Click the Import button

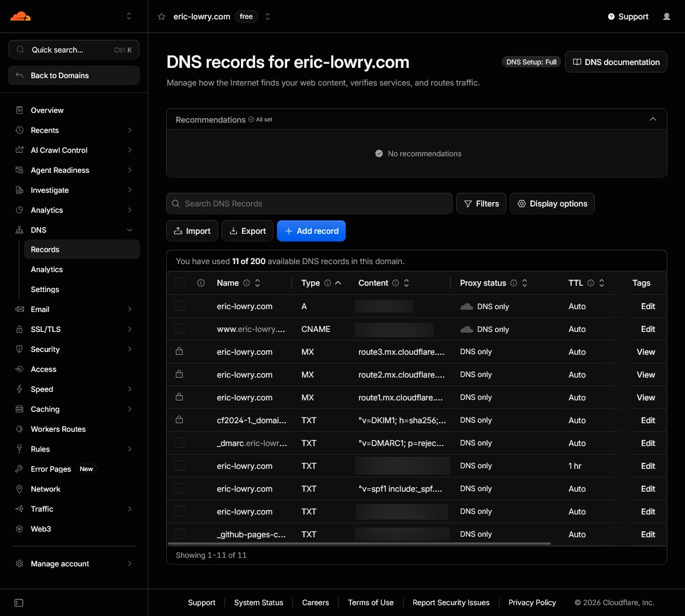tap(192, 231)
